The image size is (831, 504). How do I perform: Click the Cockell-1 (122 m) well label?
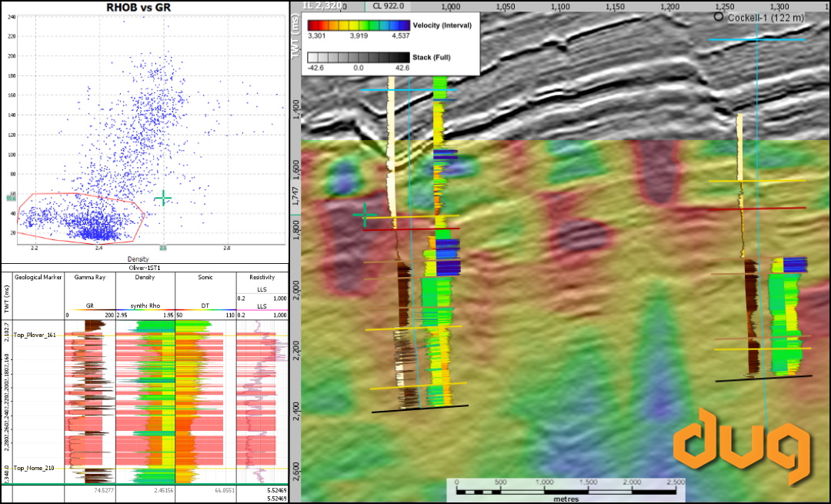tap(766, 16)
